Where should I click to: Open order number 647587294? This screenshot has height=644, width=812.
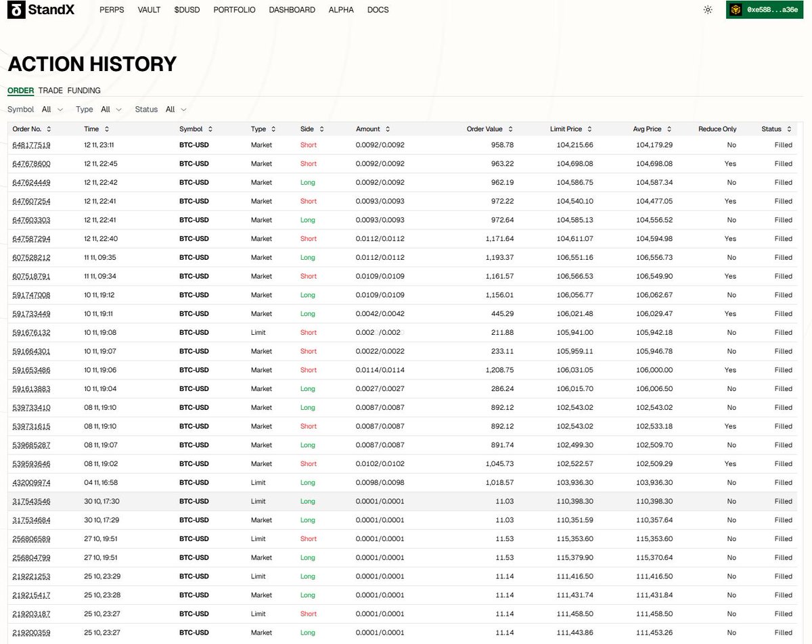[x=32, y=239]
